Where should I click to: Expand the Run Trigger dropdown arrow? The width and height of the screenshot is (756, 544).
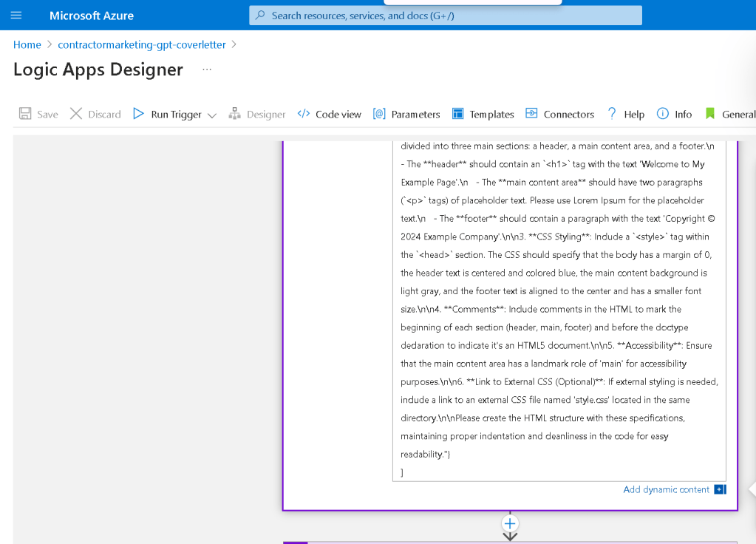tap(211, 115)
